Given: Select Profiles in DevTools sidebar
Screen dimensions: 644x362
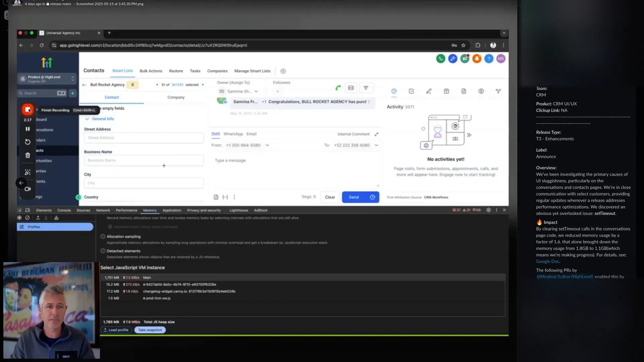Looking at the screenshot, I should [x=55, y=227].
